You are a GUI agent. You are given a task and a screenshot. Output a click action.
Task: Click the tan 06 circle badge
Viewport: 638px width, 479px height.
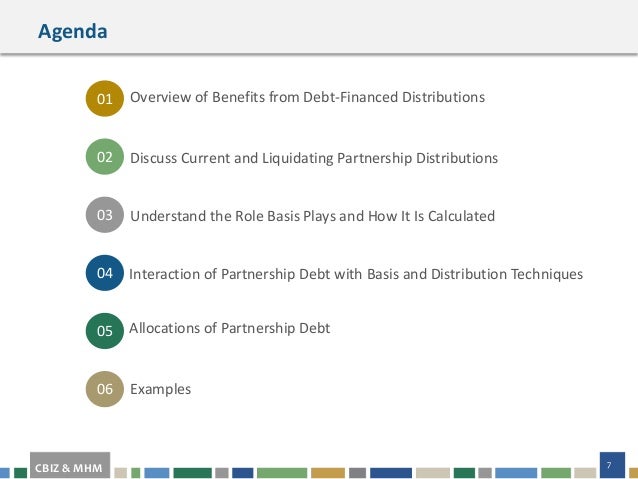tap(105, 389)
